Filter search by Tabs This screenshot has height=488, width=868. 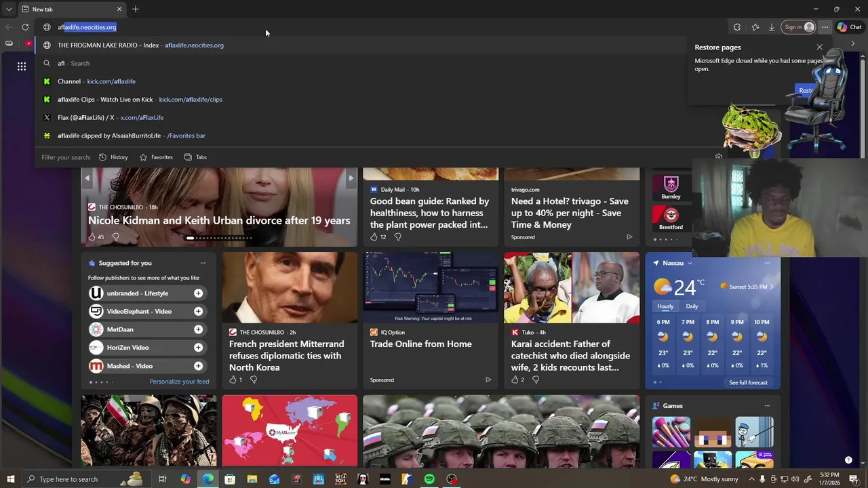(x=195, y=157)
